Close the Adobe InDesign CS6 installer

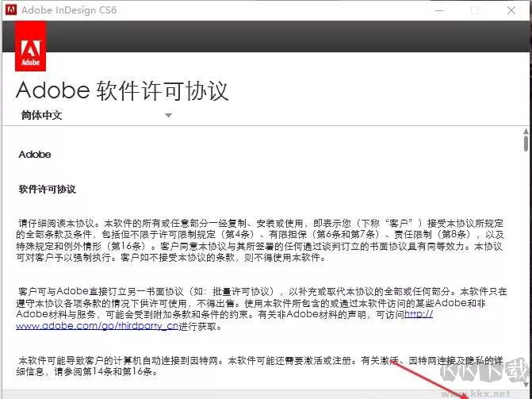[x=511, y=10]
